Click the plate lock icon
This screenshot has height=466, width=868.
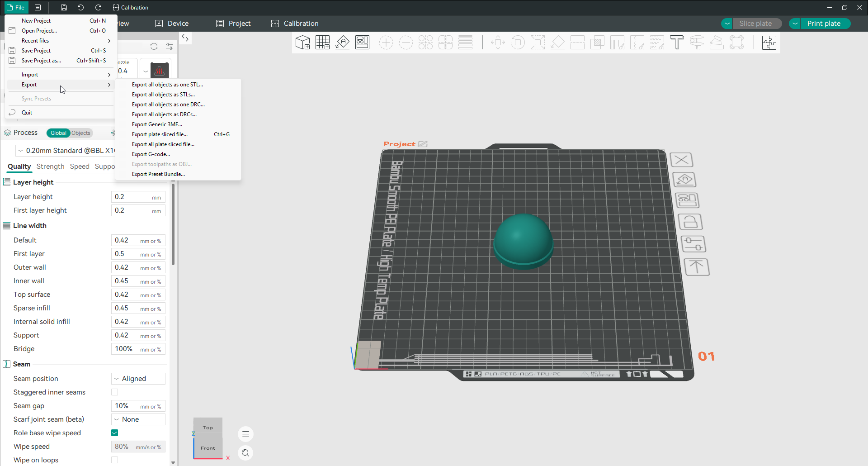(690, 222)
